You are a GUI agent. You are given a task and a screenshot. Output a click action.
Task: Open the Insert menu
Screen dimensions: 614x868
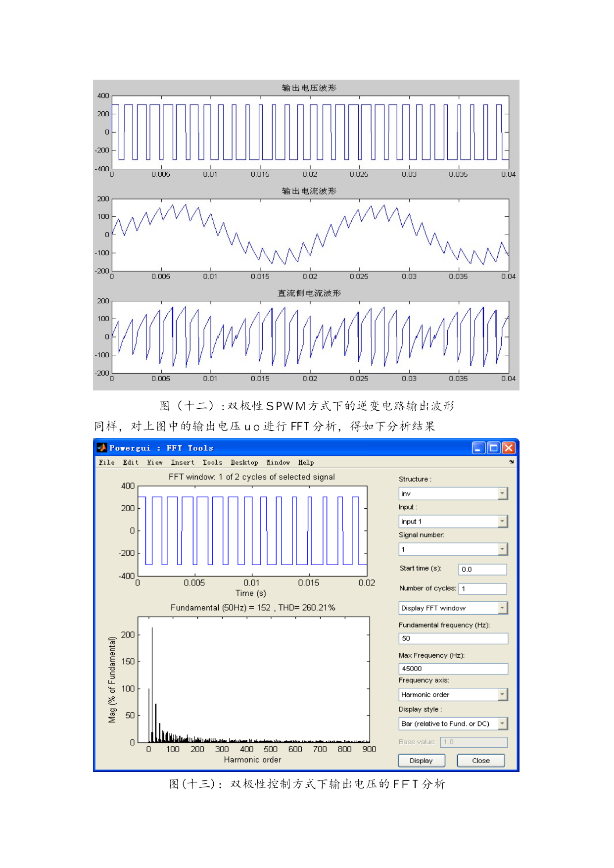[x=183, y=462]
